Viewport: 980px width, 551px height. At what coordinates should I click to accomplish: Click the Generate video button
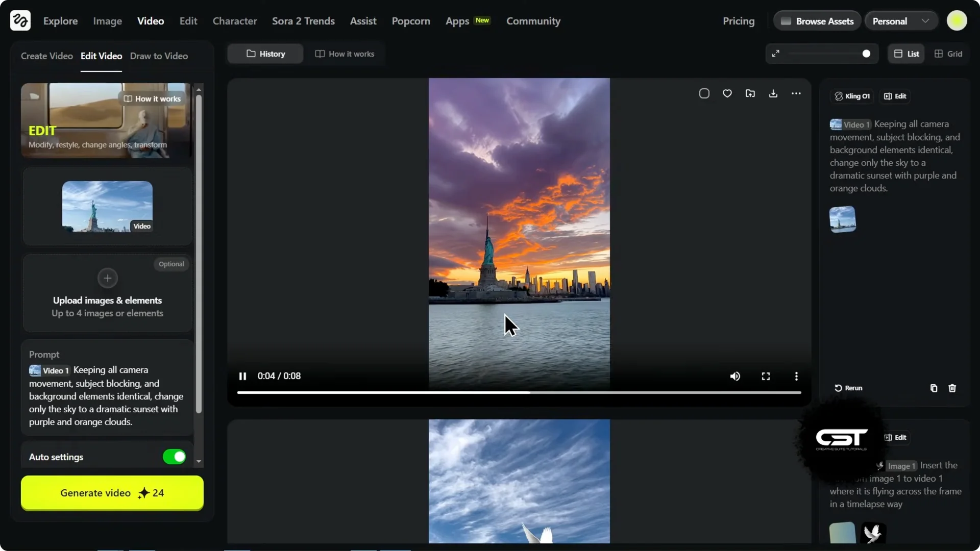[x=112, y=493]
